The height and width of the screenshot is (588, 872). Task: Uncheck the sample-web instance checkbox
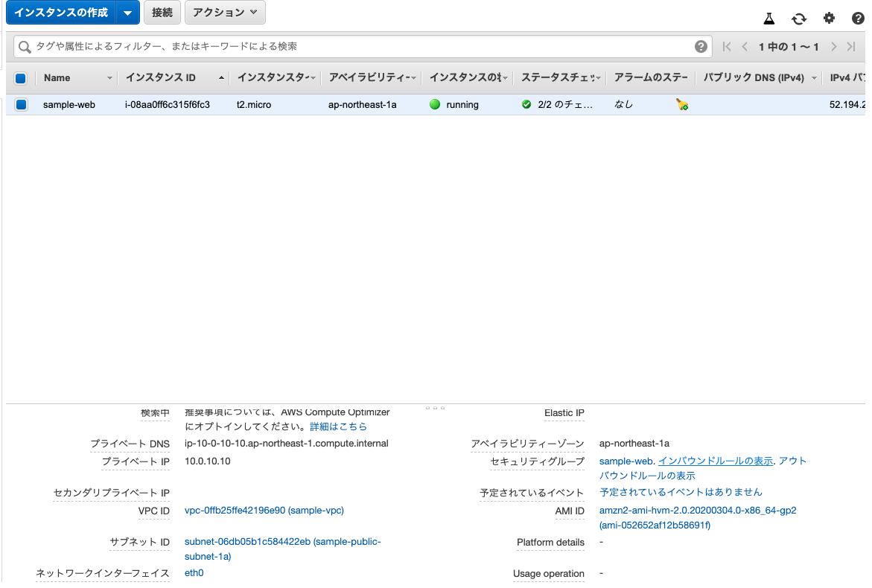point(21,105)
